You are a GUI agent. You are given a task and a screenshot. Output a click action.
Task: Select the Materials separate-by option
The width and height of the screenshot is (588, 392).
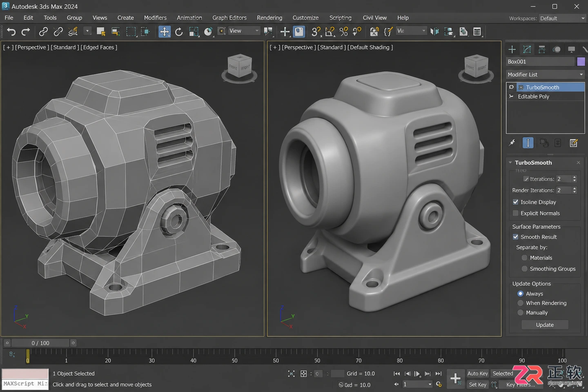click(x=525, y=258)
